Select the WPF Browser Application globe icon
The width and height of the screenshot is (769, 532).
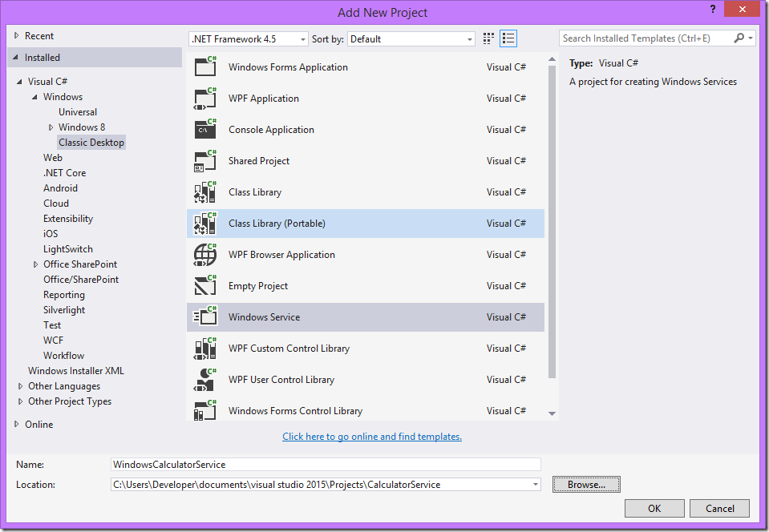[x=205, y=255]
